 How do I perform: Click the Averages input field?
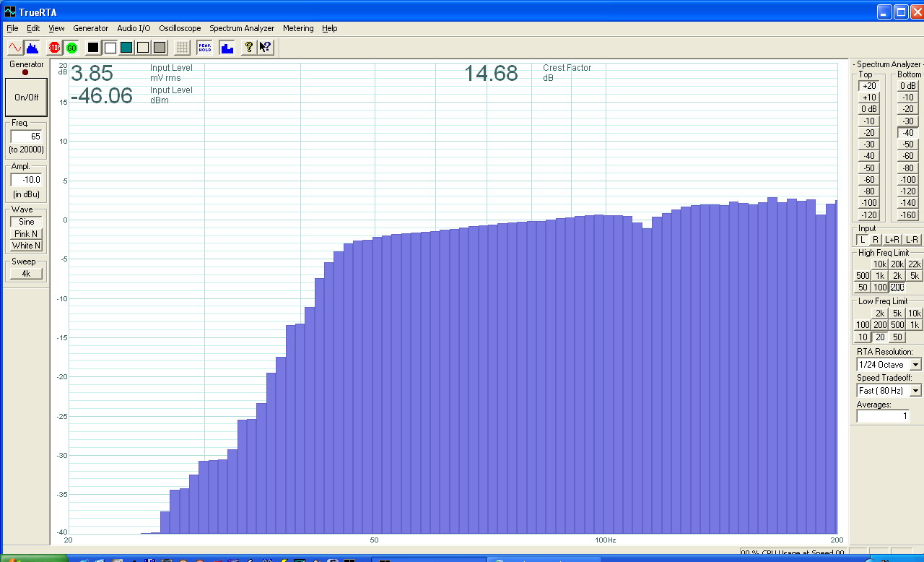click(x=882, y=416)
